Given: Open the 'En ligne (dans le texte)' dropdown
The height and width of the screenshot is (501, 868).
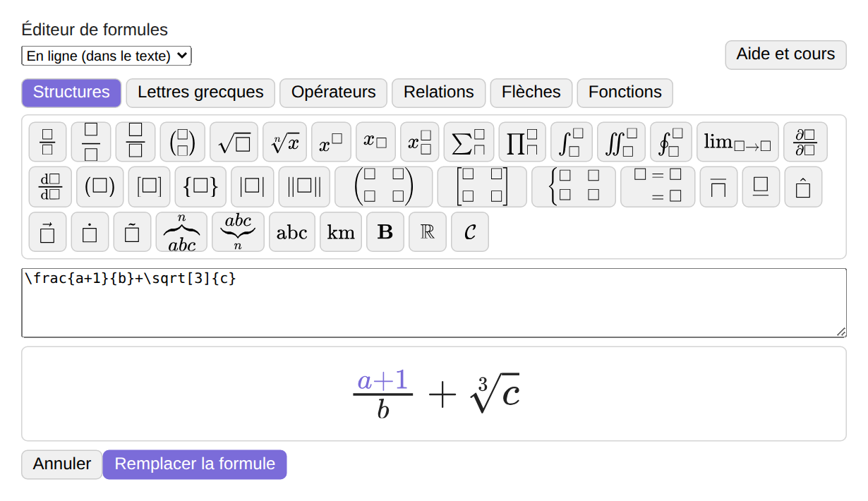Looking at the screenshot, I should pyautogui.click(x=107, y=56).
